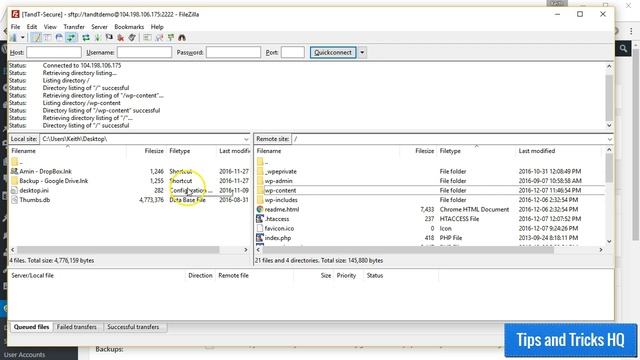Image resolution: width=640 pixels, height=360 pixels.
Task: Search for files recursively with the binoculars icon
Action: pos(182,38)
